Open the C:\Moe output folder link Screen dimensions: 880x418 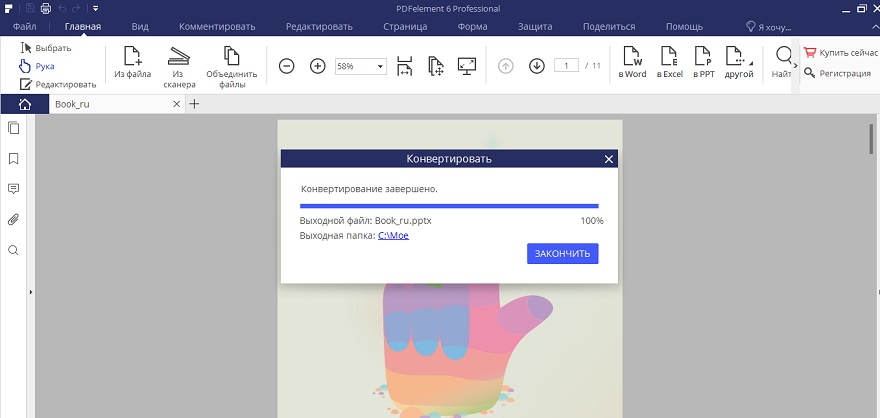click(x=392, y=235)
